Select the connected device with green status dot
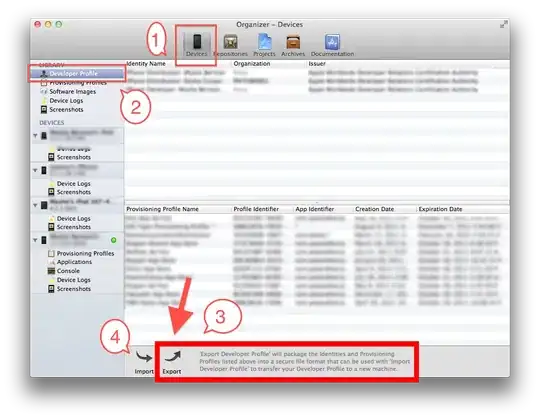Viewport: 540px width, 419px height. pyautogui.click(x=77, y=240)
